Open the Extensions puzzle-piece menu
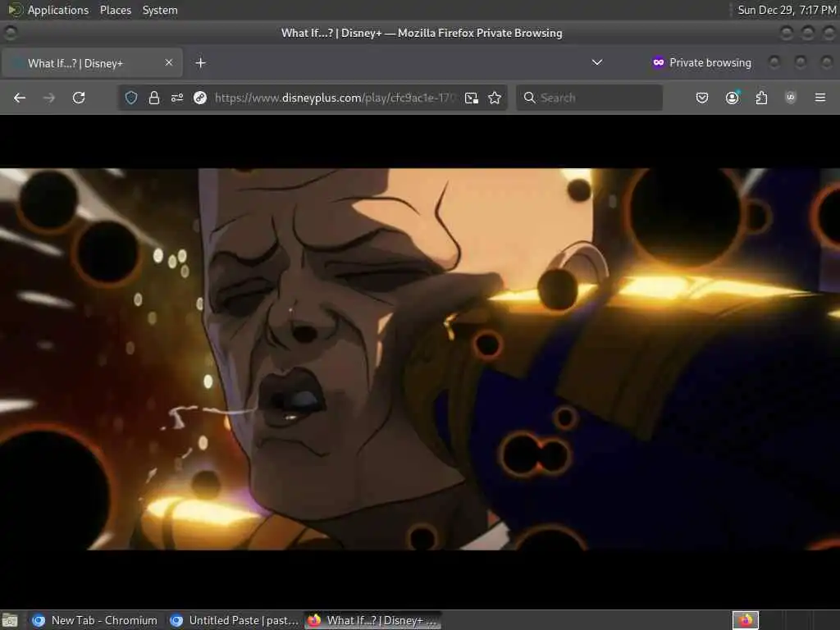Viewport: 840px width, 630px height. pos(761,98)
